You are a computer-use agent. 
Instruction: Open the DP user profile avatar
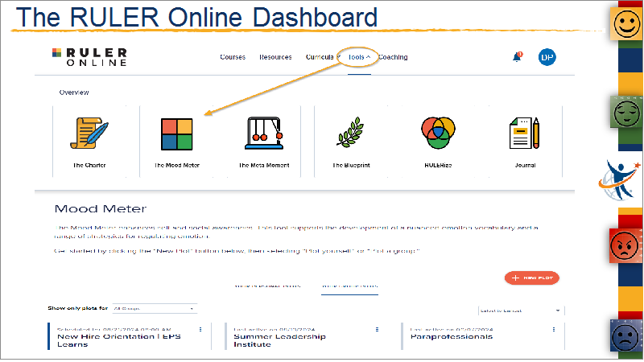pyautogui.click(x=547, y=57)
